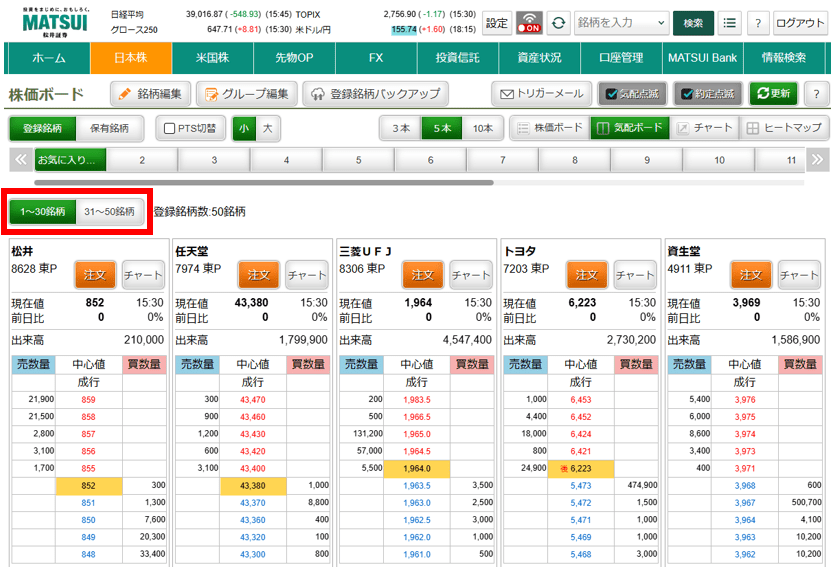Click 注文 for トヨタ
Viewport: 833px width, 570px height.
(587, 275)
